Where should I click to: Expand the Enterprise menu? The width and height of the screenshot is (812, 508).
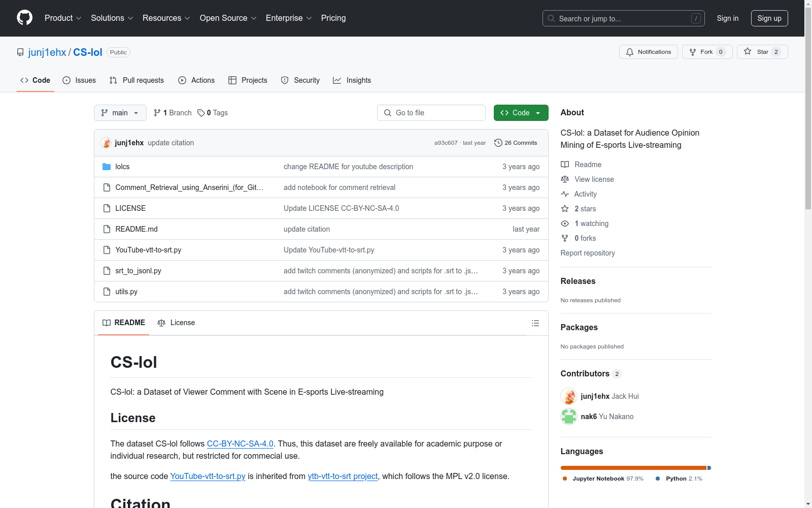pos(289,18)
